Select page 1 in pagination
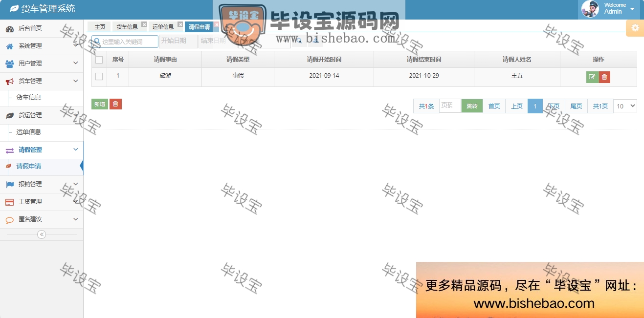The image size is (644, 318). click(535, 106)
